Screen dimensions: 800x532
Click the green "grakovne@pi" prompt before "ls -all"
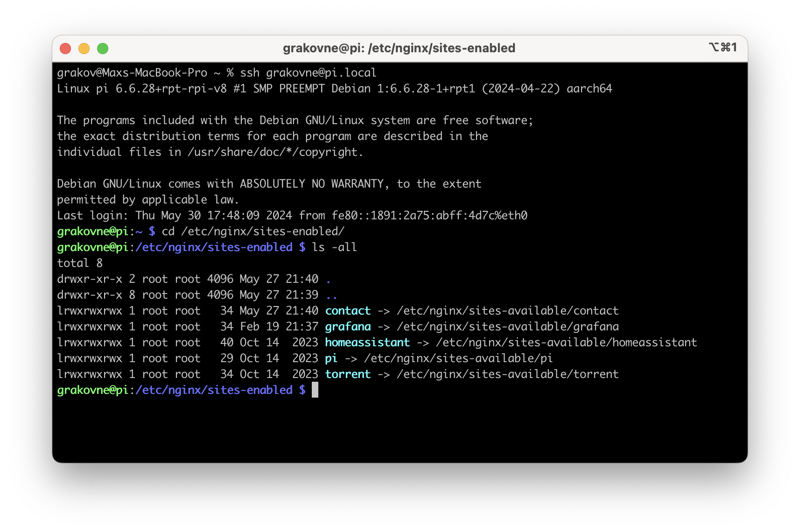92,247
